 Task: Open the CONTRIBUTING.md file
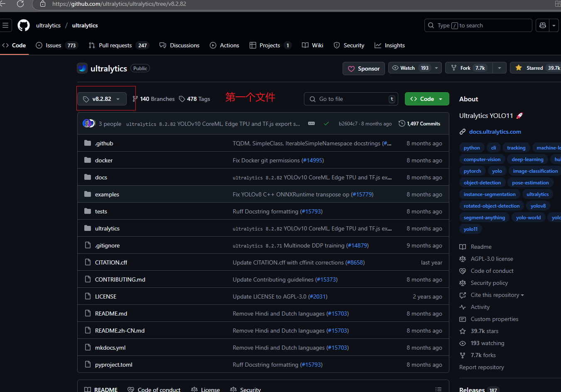click(120, 279)
